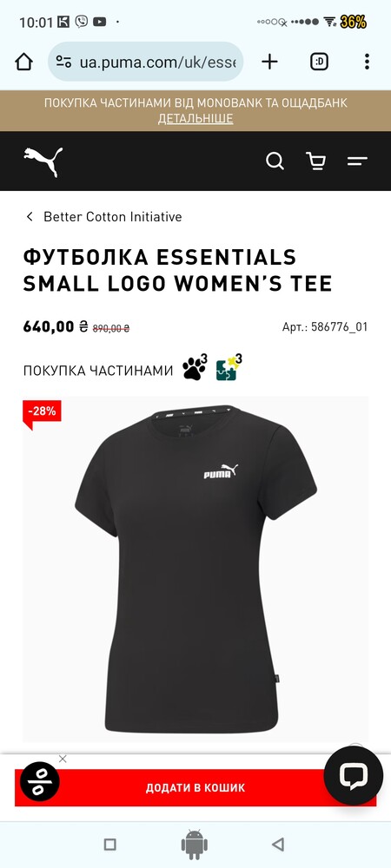
Task: Open the shopping cart icon
Action: coord(315,161)
